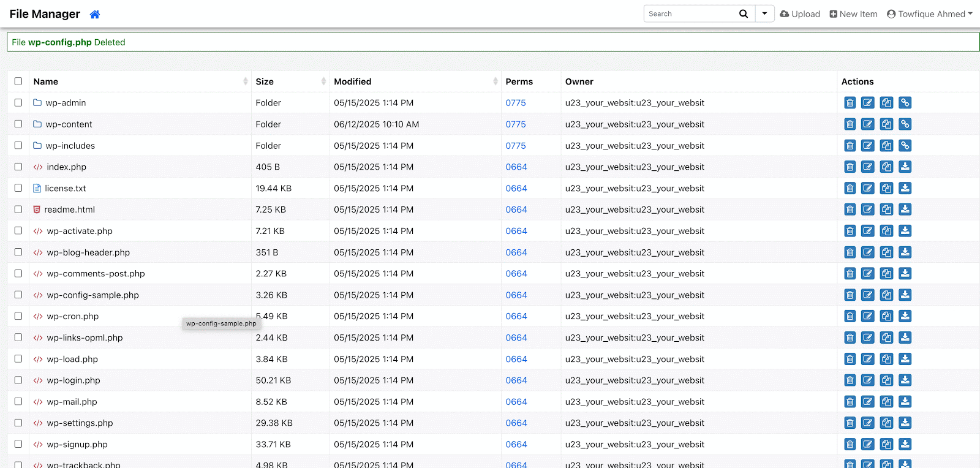Edit wp-config-sample.php with pencil icon
The image size is (980, 468).
click(868, 295)
